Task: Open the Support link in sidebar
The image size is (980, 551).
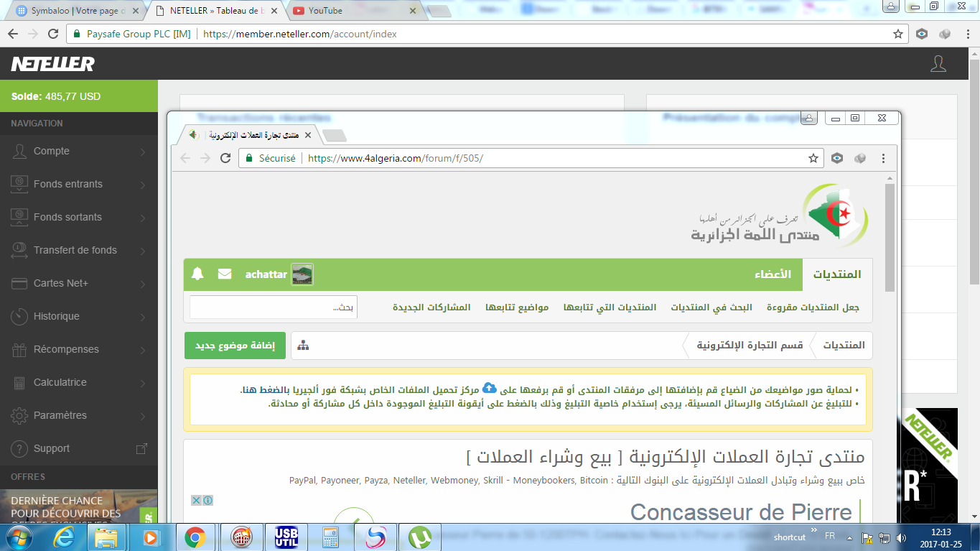Action: (x=78, y=448)
